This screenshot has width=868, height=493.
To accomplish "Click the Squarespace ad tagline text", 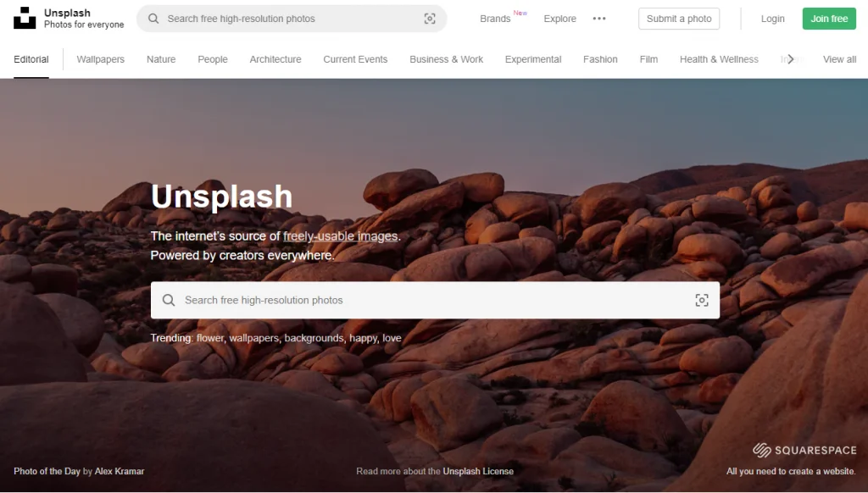I will click(791, 472).
